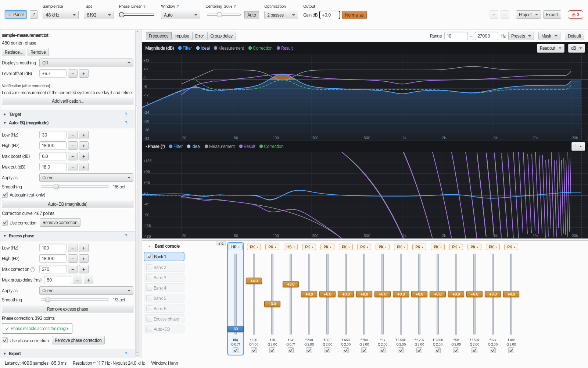Click the Normalize button
Image resolution: width=588 pixels, height=368 pixels.
pos(354,15)
